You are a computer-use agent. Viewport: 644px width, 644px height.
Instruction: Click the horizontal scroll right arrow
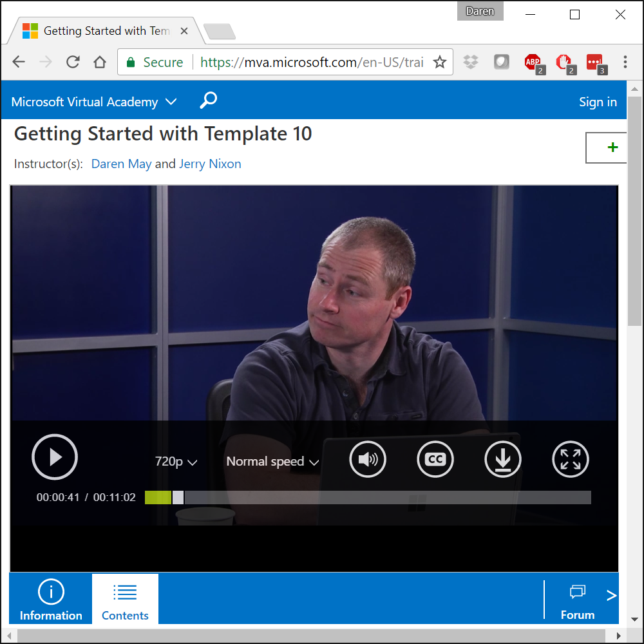click(x=618, y=636)
